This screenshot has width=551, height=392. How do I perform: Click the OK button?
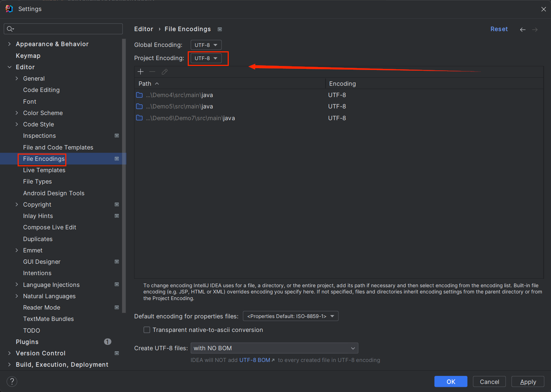tap(451, 381)
